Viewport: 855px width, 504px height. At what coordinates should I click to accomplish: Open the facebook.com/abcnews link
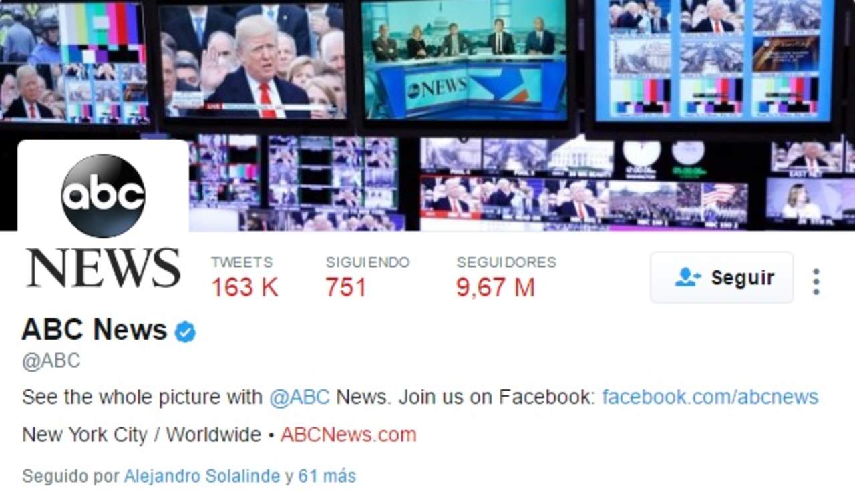coord(710,397)
